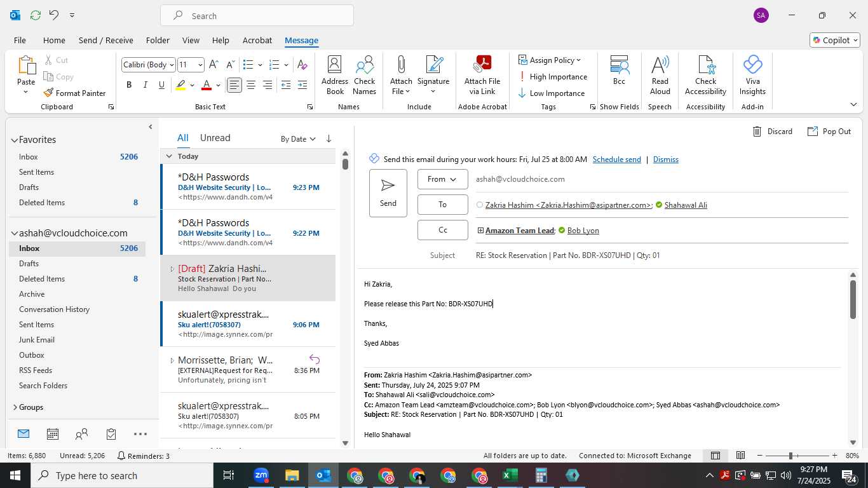Screen dimensions: 868x488
Task: Start Read Aloud speech
Action: pyautogui.click(x=660, y=75)
